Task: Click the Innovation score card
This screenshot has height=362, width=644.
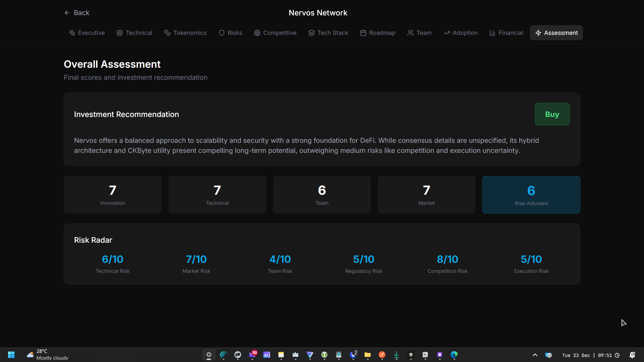Action: click(113, 195)
